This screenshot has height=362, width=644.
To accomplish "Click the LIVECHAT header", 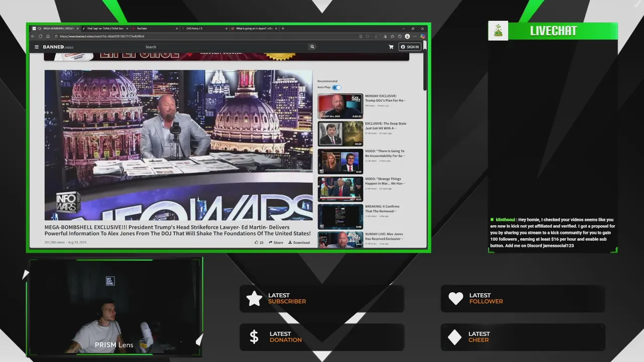I will pyautogui.click(x=553, y=31).
